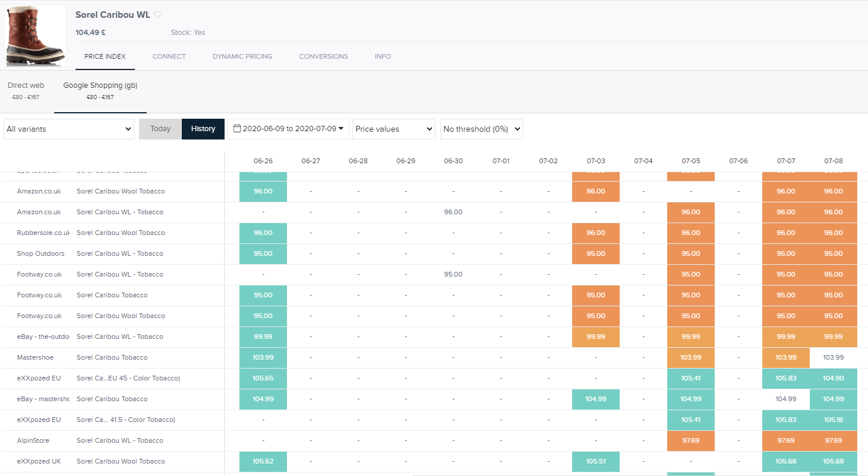Click the eBay - the-outdo 99.99 cell on 06-26

coord(263,337)
